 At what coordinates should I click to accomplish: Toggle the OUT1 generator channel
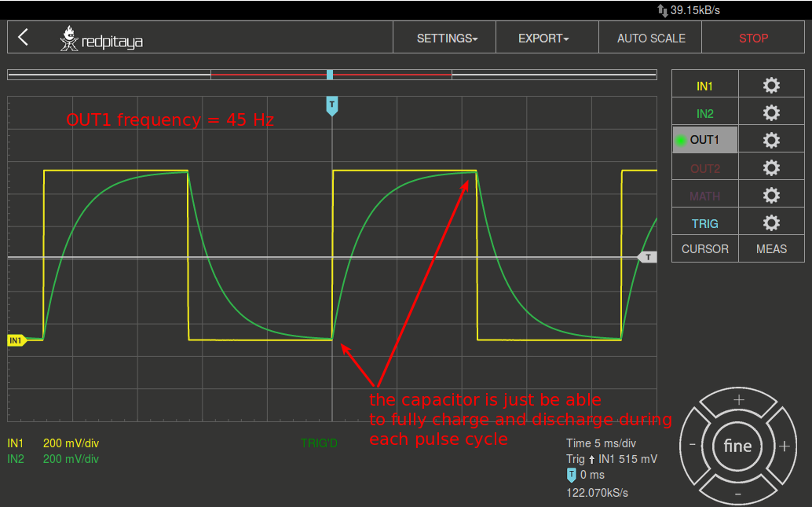tap(704, 140)
